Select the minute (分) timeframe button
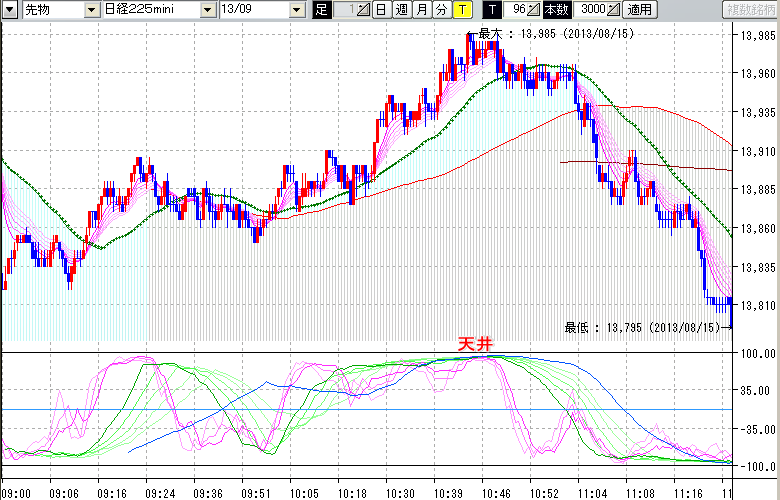 (x=442, y=10)
